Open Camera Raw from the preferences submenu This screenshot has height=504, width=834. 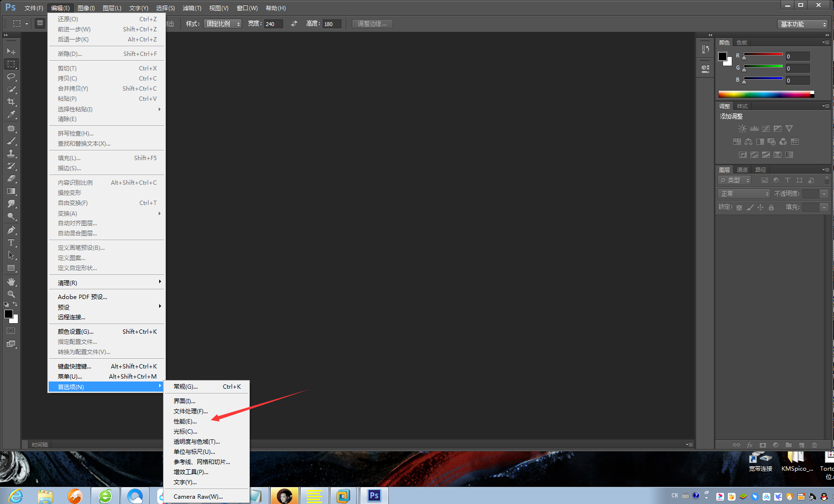(198, 496)
